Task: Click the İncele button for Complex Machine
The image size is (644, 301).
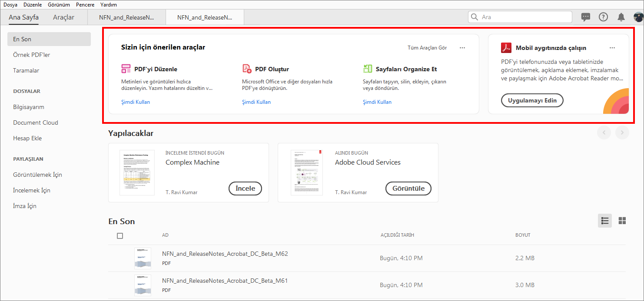Action: coord(245,189)
